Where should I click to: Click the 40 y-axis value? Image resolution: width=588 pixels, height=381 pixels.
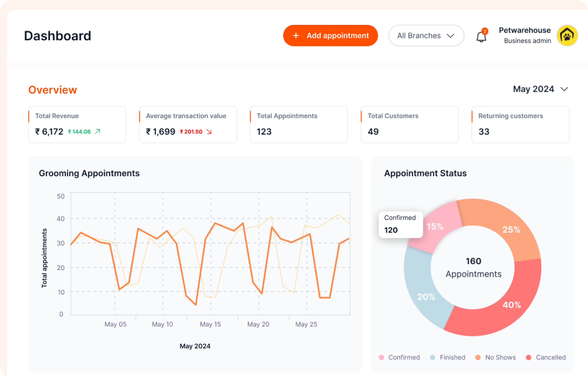click(x=60, y=219)
